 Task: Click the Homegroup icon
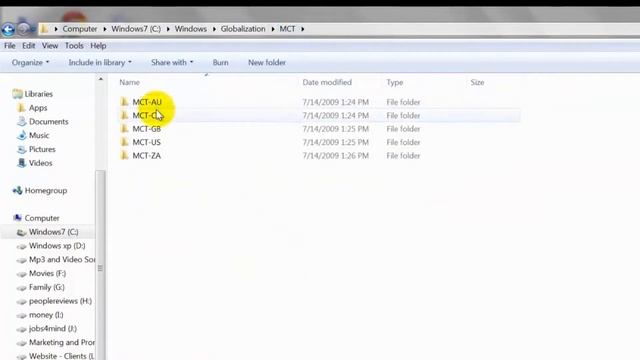click(17, 191)
